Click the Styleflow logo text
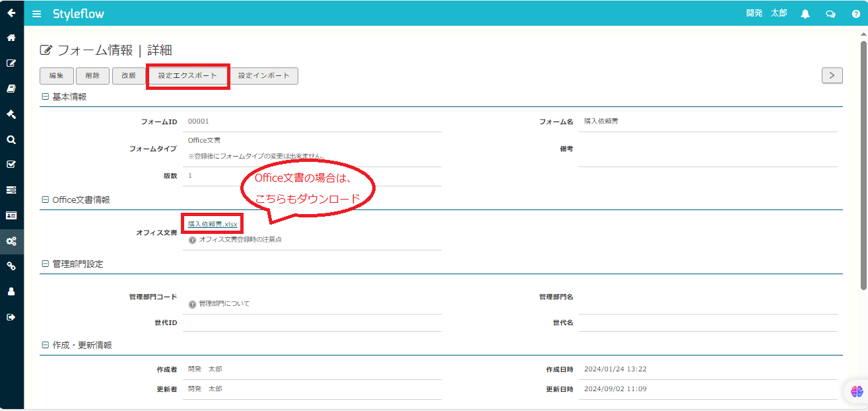868x411 pixels. 79,14
